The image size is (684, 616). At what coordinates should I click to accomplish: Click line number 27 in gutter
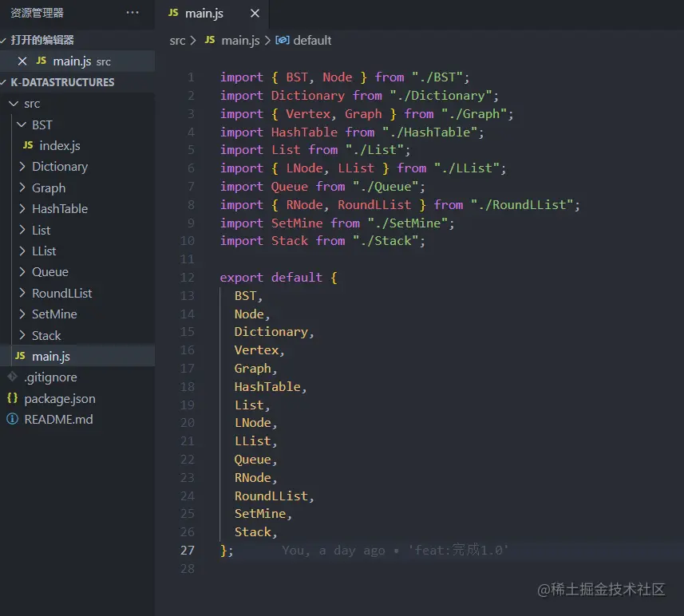coord(187,550)
